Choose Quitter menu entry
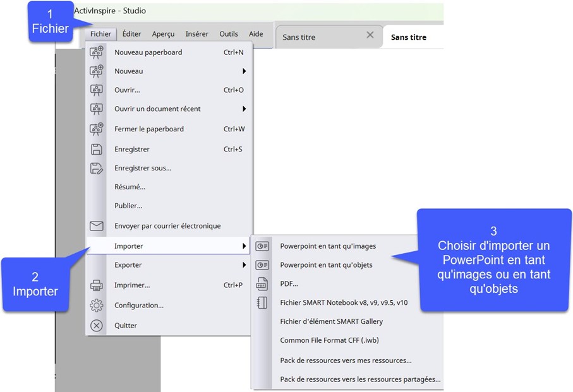Screen dimensions: 573x392 coord(169,326)
